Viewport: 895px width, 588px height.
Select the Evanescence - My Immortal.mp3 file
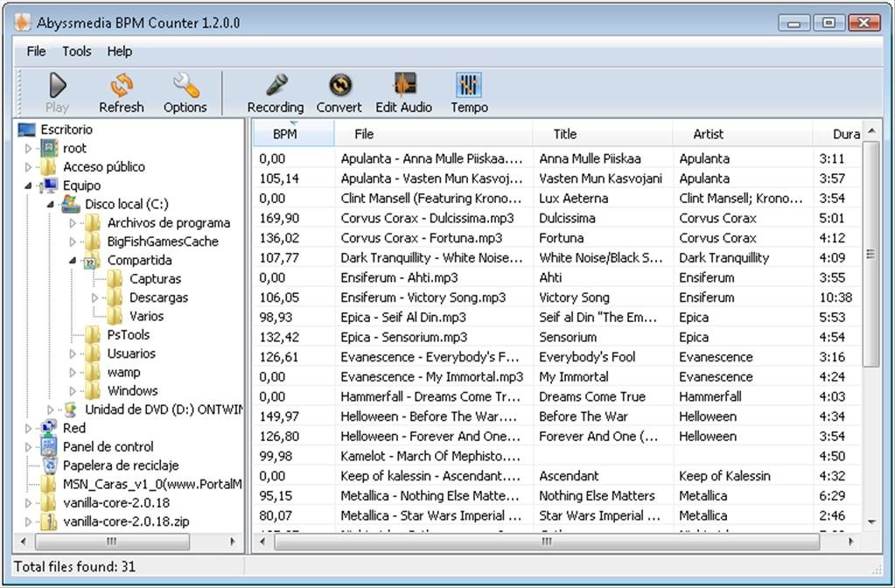pos(432,377)
